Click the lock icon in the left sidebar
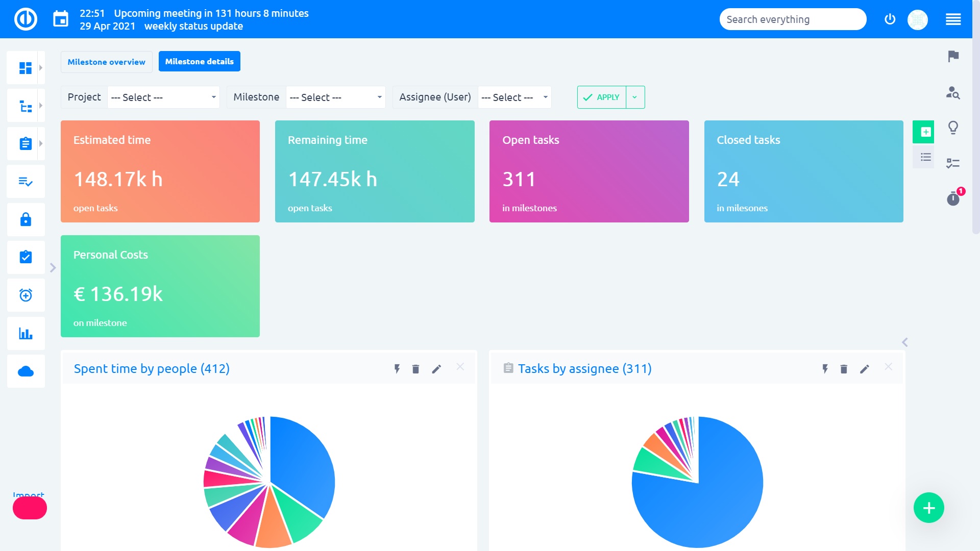 click(25, 219)
